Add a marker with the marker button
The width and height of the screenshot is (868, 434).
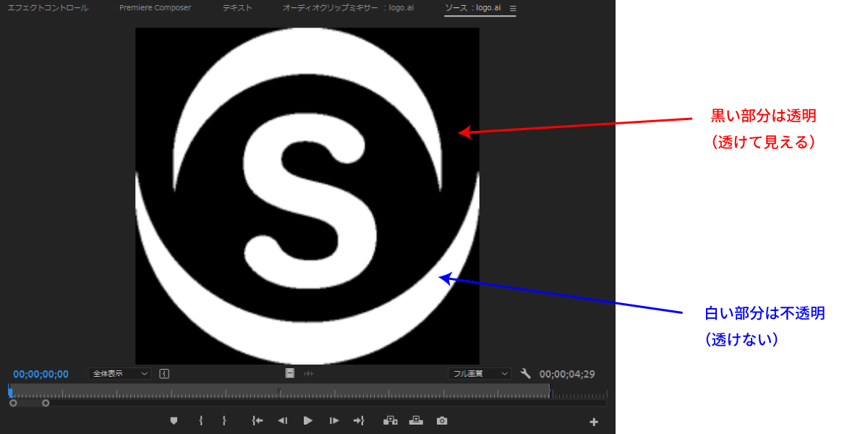174,420
